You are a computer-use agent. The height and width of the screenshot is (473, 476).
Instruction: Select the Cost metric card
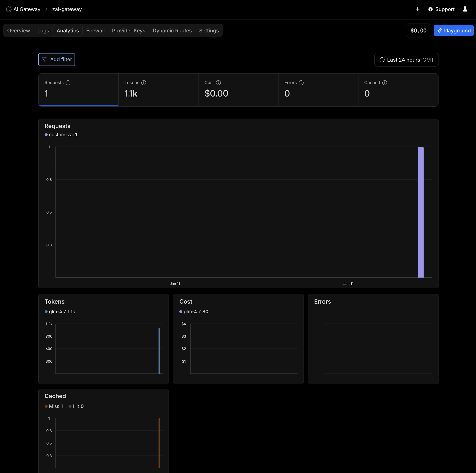(x=238, y=90)
